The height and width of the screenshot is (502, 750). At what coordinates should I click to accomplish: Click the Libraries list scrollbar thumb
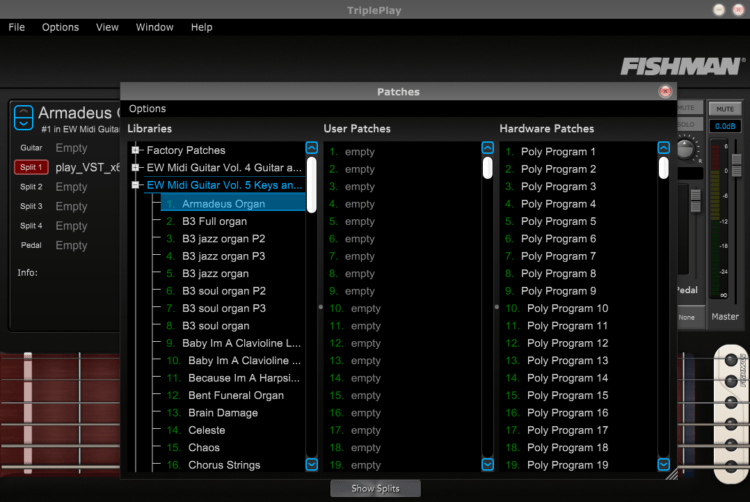311,185
